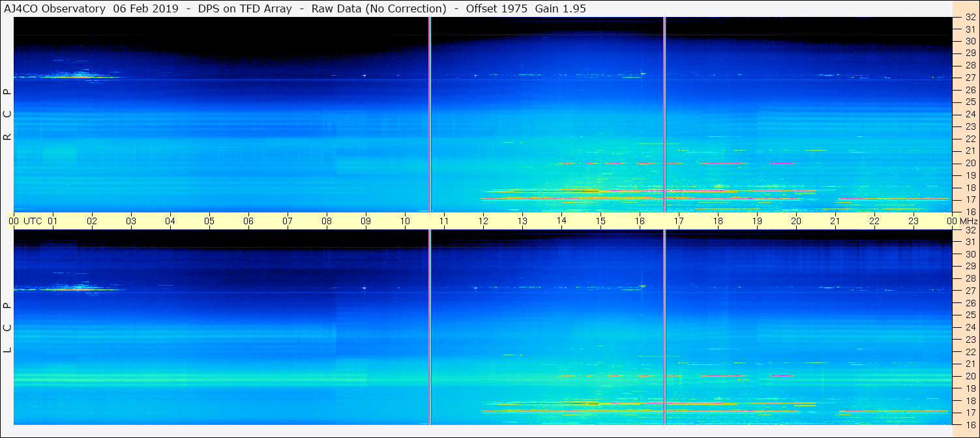This screenshot has width=980, height=438.
Task: Click the LCP vertical marker line between 10 and 11 UTC
Action: [430, 327]
